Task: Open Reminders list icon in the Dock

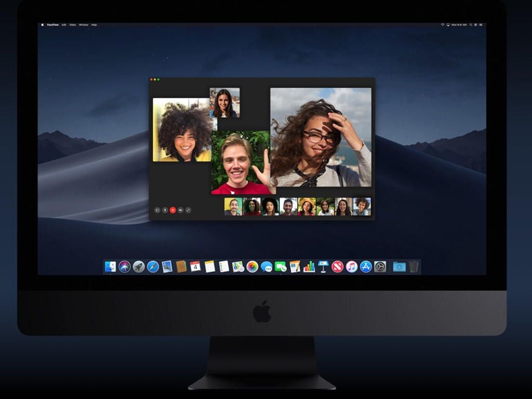Action: (224, 267)
